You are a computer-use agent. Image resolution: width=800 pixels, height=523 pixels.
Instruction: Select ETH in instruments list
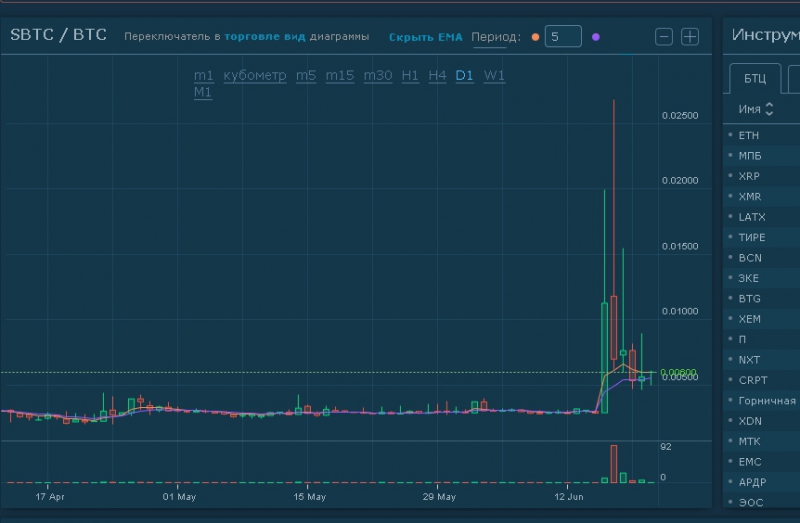(762, 135)
